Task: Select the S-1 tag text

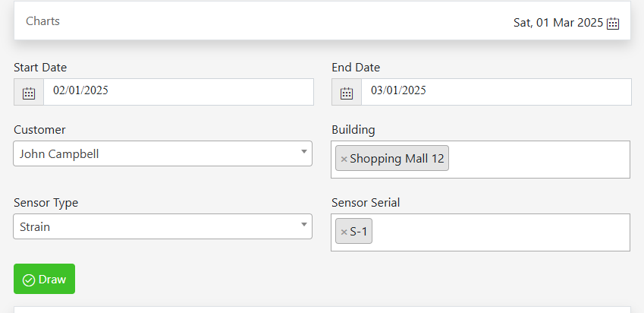Action: click(358, 232)
